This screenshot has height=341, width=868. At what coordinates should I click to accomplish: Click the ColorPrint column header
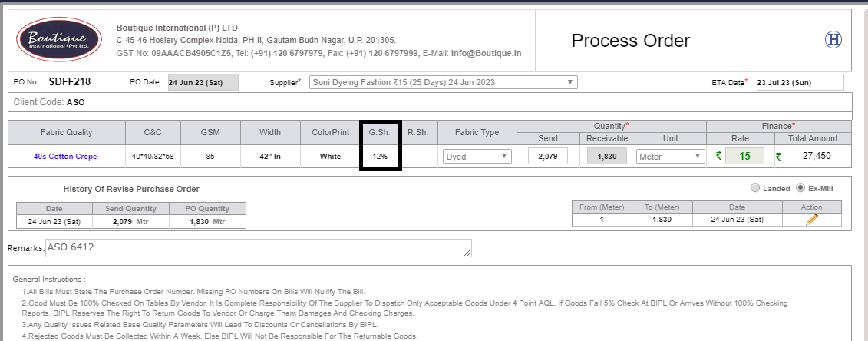(331, 132)
